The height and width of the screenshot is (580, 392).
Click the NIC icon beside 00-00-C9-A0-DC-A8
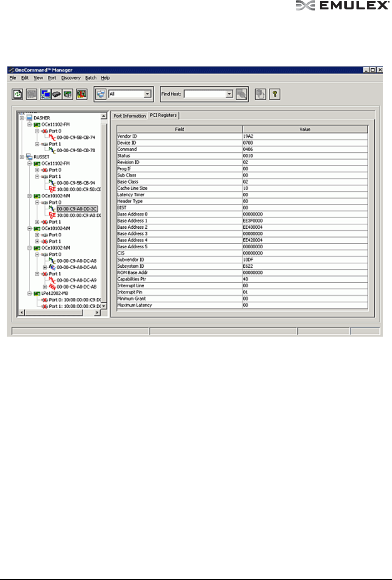pos(52,261)
